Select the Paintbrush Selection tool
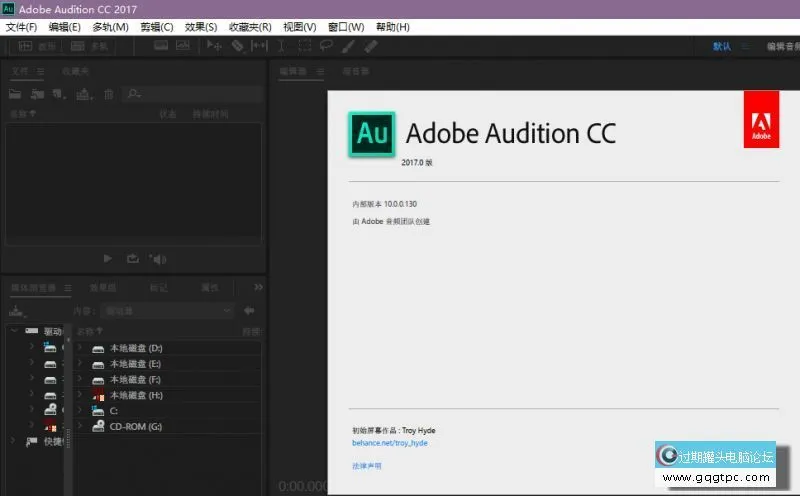 point(348,46)
